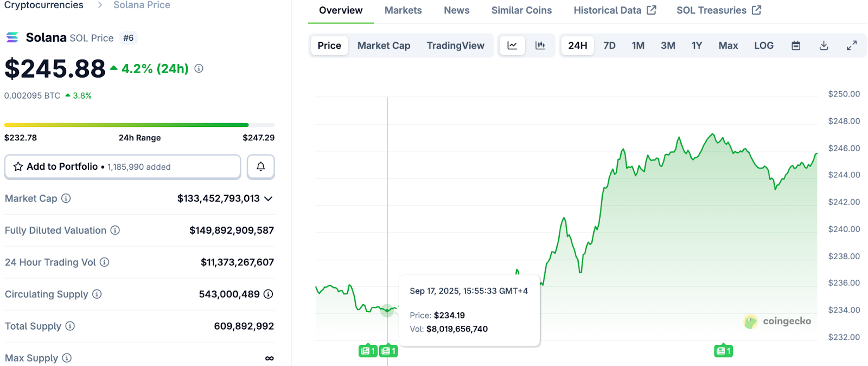Click the #6 rank badge
Viewport: 868px width, 366px height.
point(128,38)
